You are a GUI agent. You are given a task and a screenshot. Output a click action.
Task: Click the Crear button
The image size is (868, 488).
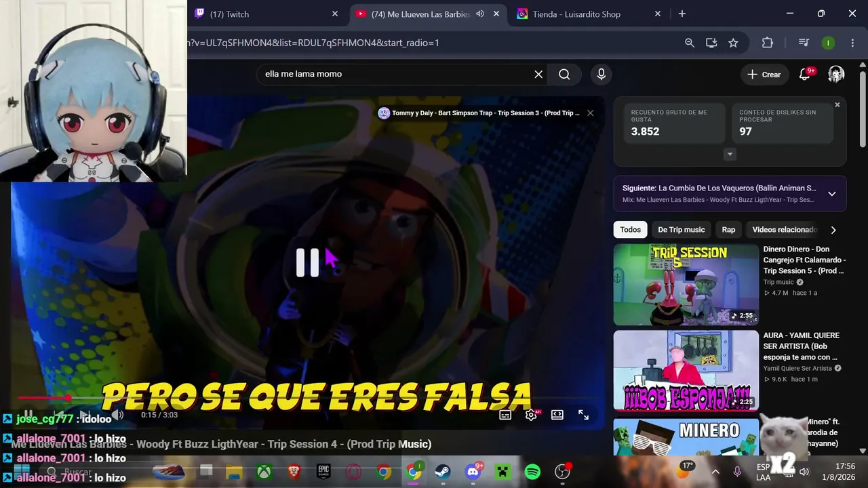click(764, 75)
